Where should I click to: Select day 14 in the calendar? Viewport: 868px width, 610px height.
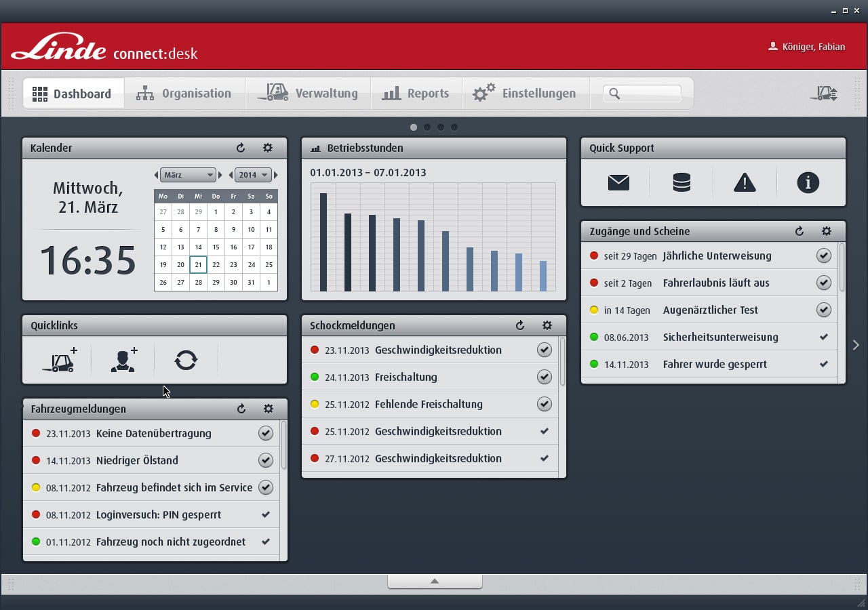(x=198, y=247)
